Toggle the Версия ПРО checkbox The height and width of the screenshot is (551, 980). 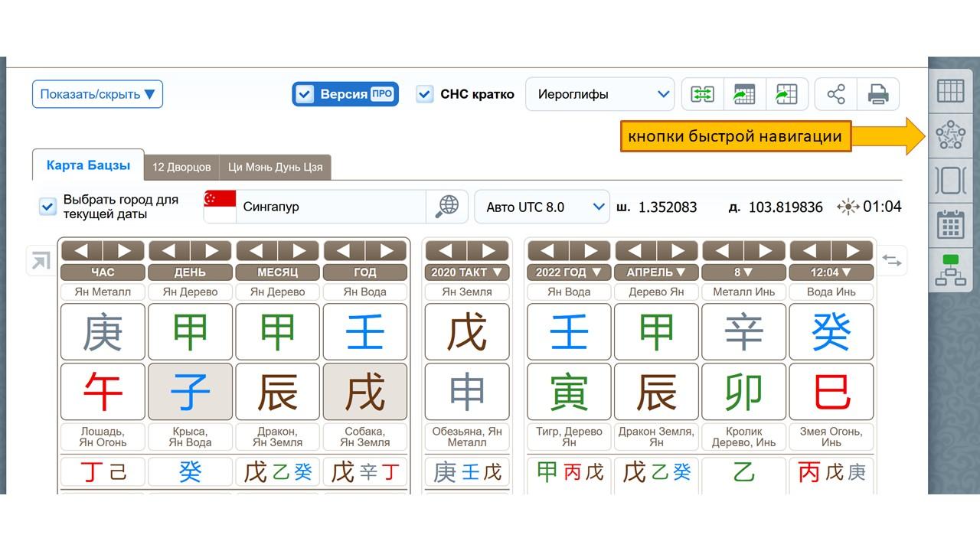coord(305,94)
